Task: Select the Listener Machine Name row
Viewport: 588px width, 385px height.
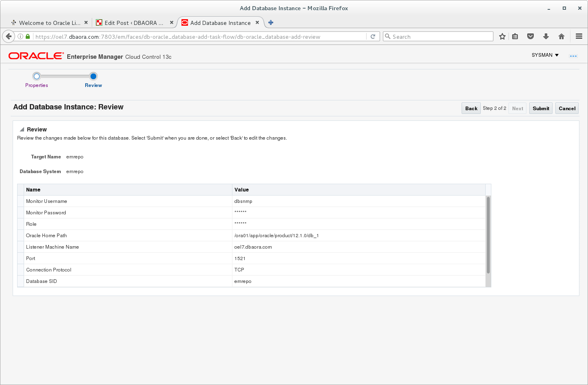Action: [x=252, y=247]
